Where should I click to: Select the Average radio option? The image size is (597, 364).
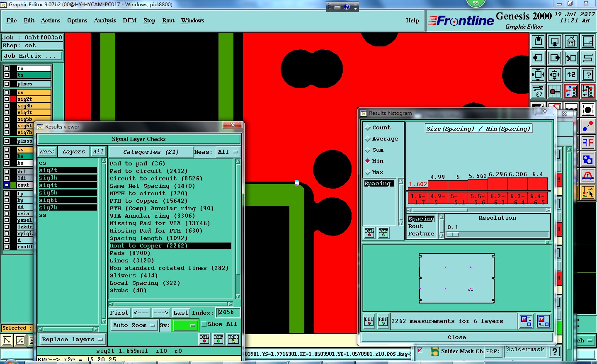[367, 139]
